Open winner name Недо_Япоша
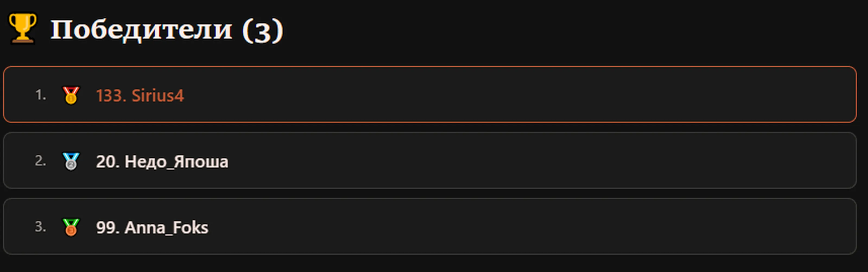 point(176,162)
